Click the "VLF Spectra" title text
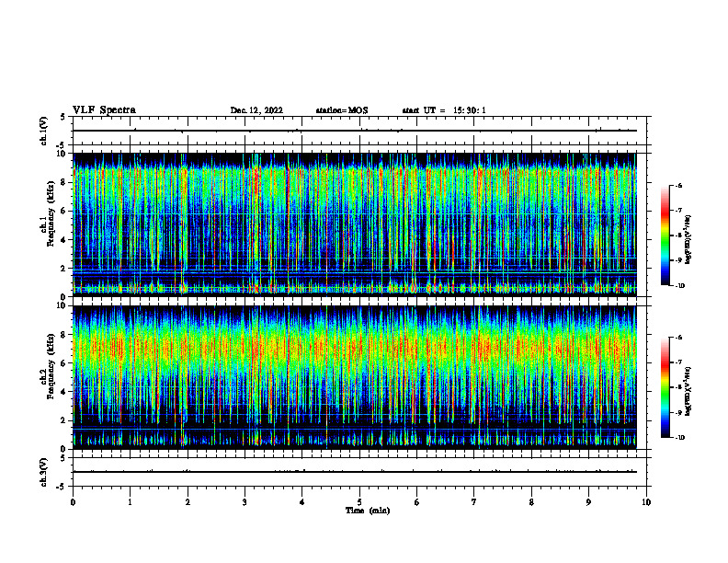The height and width of the screenshot is (563, 728). click(x=104, y=110)
